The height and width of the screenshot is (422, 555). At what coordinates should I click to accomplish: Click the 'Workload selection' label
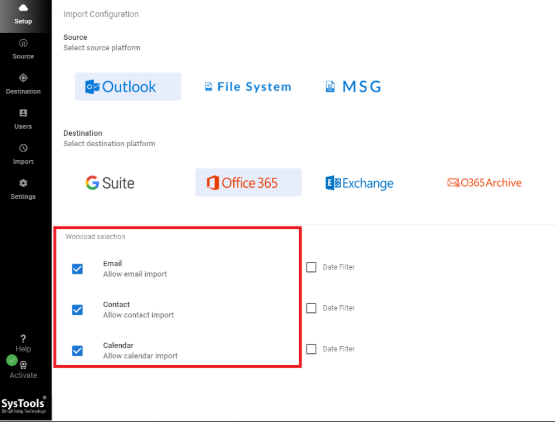point(95,236)
